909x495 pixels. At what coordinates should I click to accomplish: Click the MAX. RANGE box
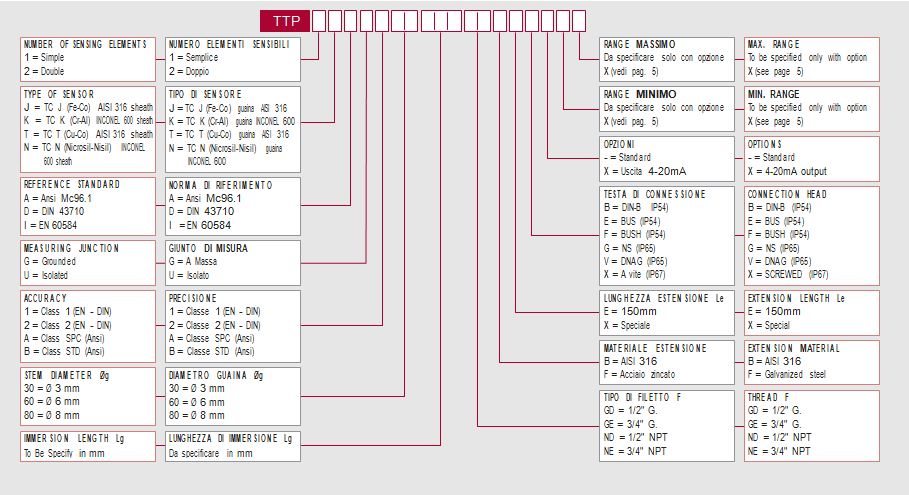pyautogui.click(x=811, y=58)
